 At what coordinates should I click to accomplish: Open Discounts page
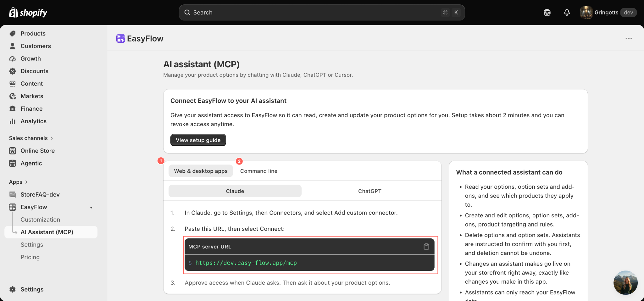click(35, 71)
